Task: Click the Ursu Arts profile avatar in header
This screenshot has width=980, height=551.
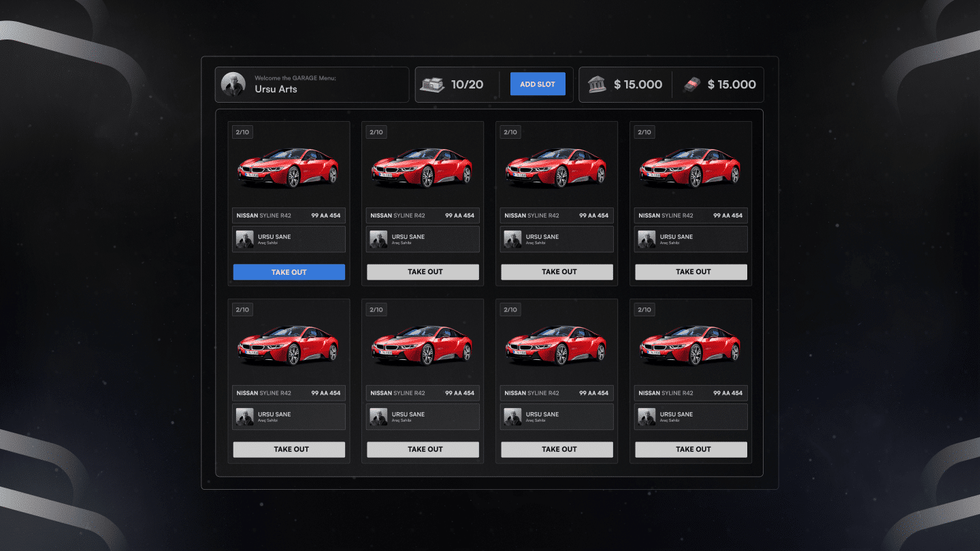Action: tap(233, 84)
